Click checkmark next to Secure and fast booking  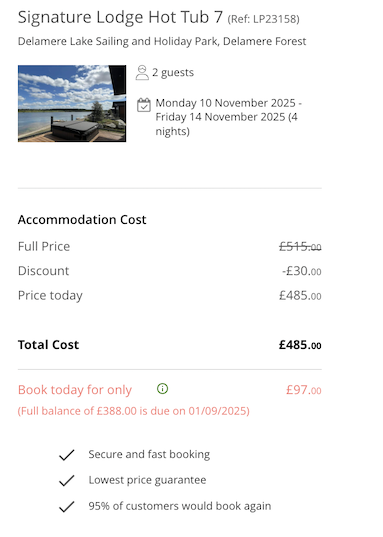(66, 455)
